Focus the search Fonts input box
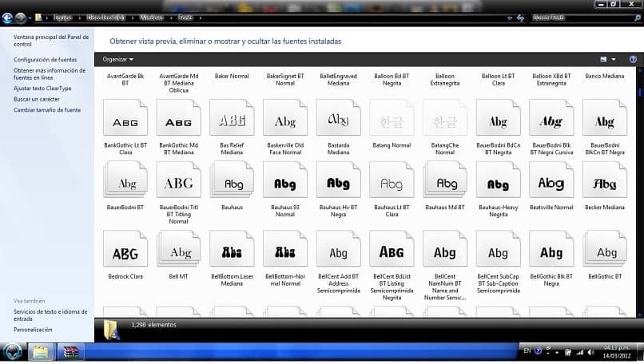Viewport: 644px width, 364px height. [x=585, y=18]
